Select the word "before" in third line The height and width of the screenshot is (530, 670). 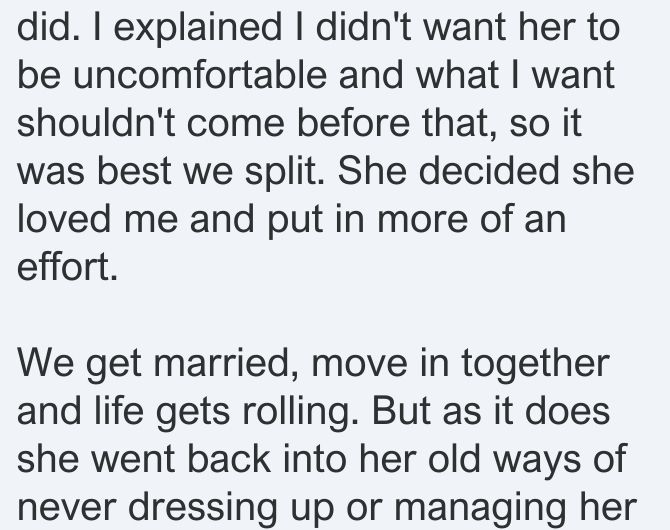point(353,122)
